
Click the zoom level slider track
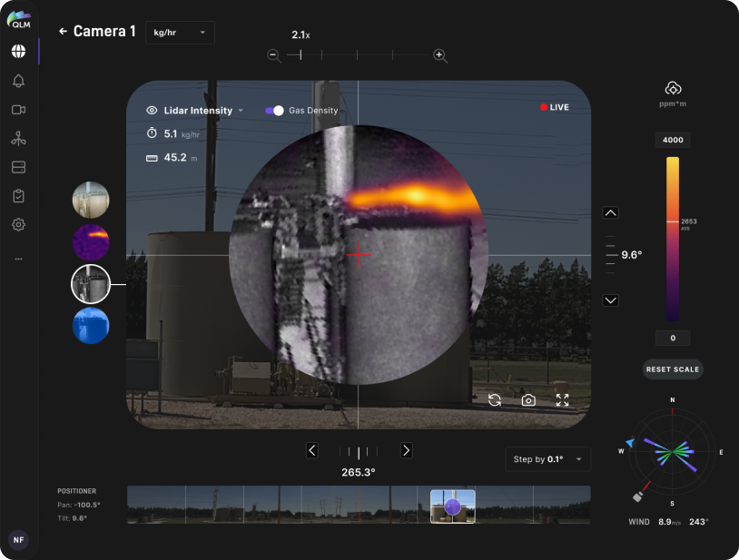click(x=357, y=55)
